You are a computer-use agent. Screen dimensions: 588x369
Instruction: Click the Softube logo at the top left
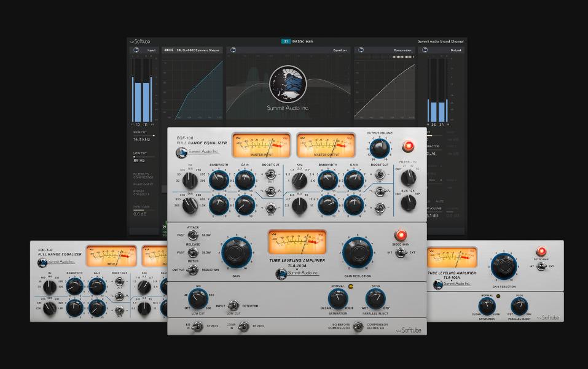pos(141,41)
